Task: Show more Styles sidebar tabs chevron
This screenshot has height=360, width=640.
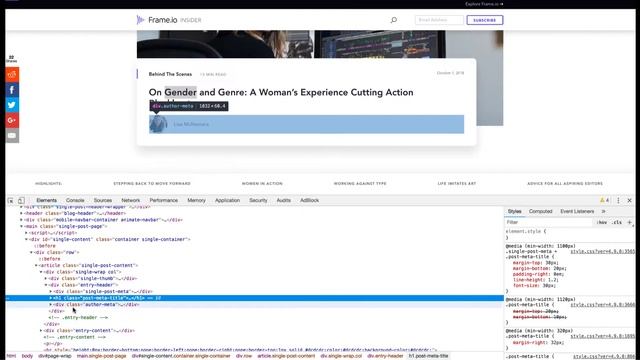Action: coord(604,211)
